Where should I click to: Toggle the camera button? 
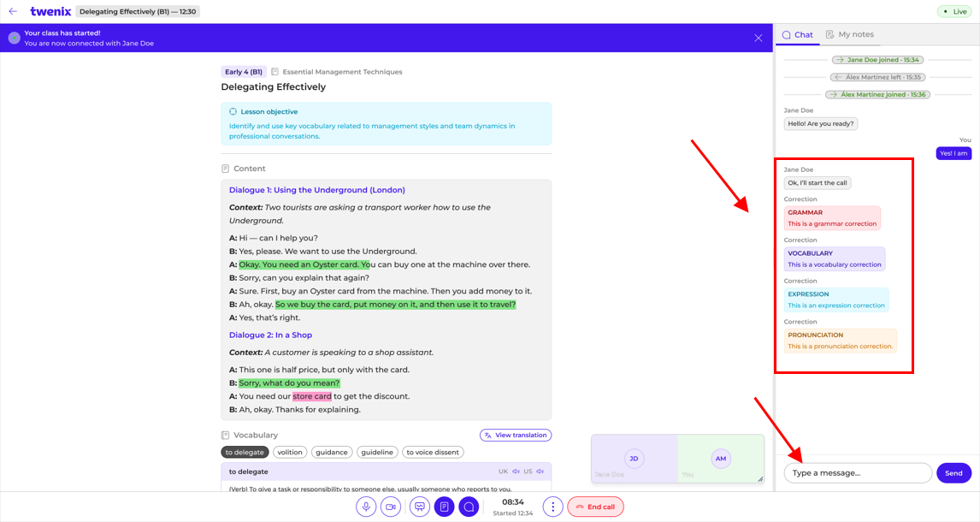pos(391,507)
